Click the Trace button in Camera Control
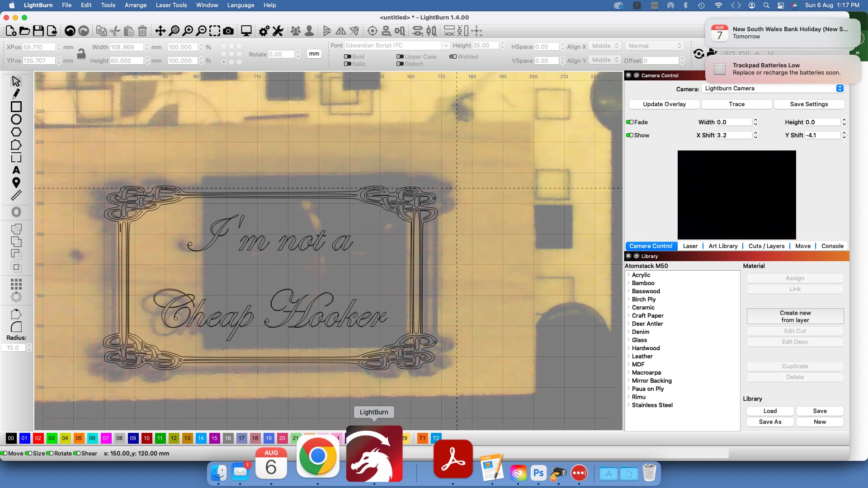This screenshot has height=488, width=868. click(736, 104)
